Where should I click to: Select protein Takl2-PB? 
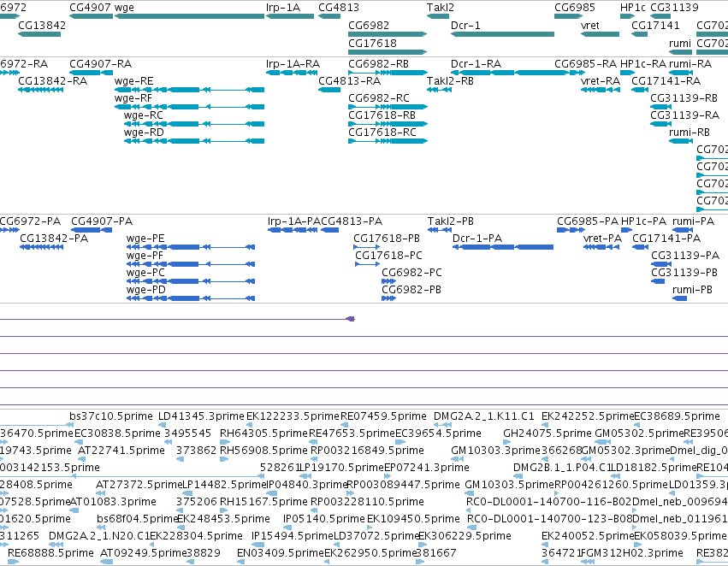440,230
